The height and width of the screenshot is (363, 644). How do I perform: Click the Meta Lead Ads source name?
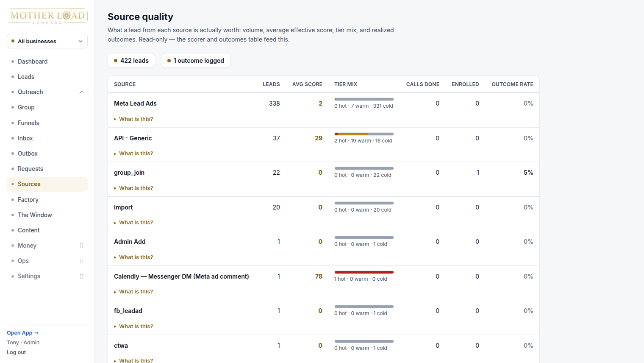(x=135, y=103)
